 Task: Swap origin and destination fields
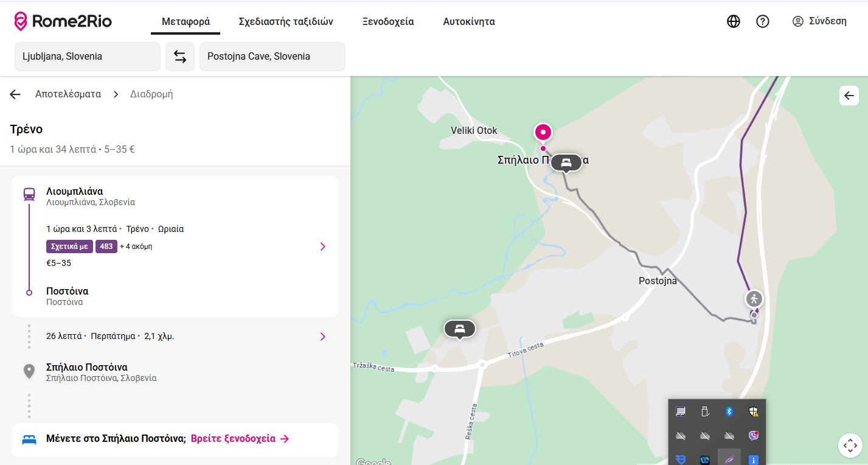pos(180,57)
